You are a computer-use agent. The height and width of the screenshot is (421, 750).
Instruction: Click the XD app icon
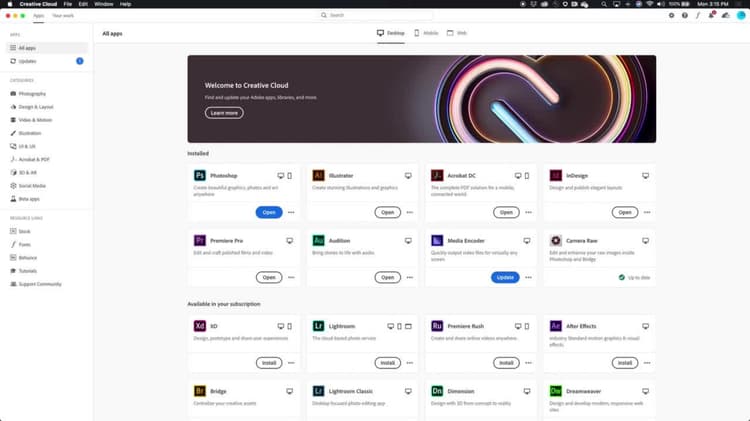(x=199, y=326)
